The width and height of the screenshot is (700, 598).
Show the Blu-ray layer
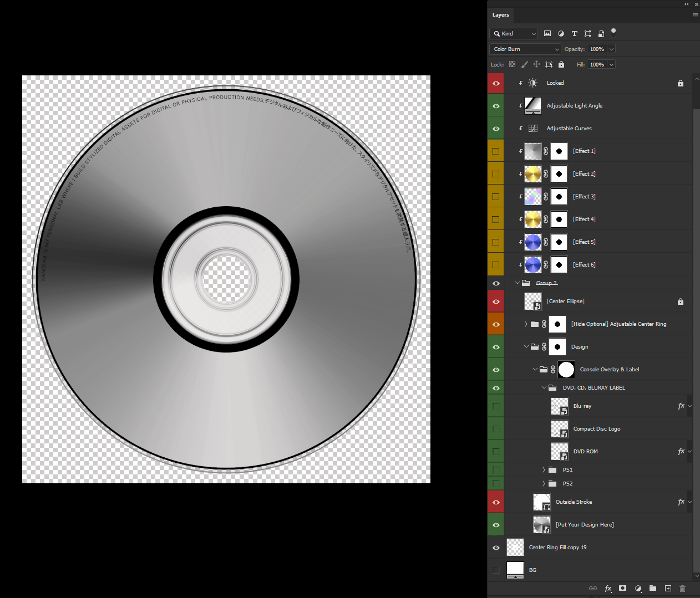[x=496, y=406]
